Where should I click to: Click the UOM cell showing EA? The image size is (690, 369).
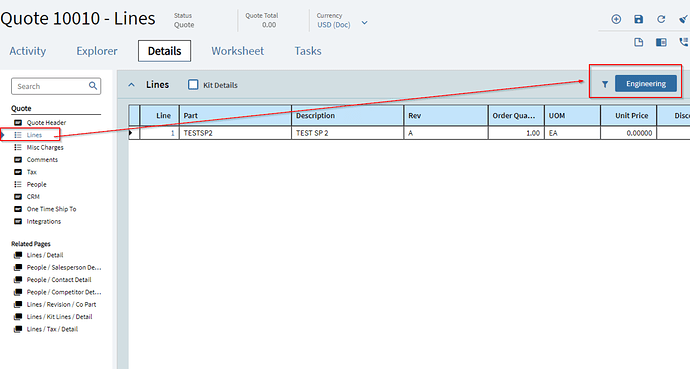pyautogui.click(x=573, y=133)
